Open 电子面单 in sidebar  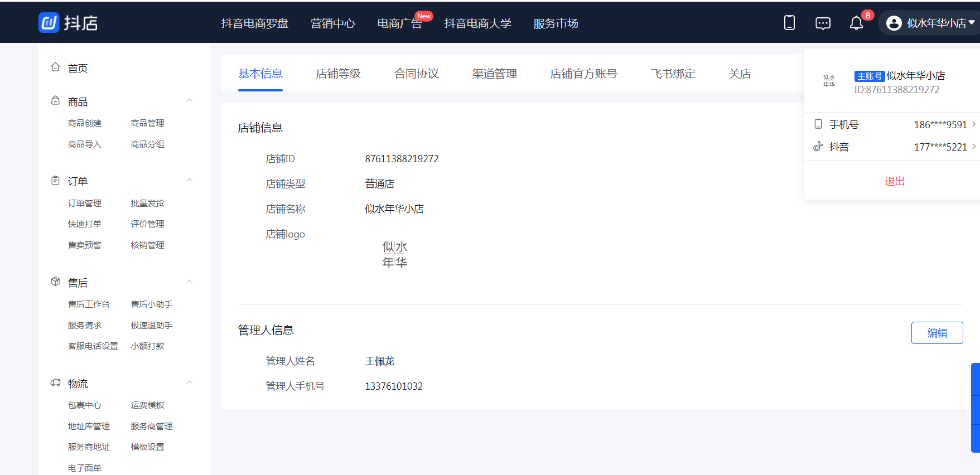coord(85,468)
